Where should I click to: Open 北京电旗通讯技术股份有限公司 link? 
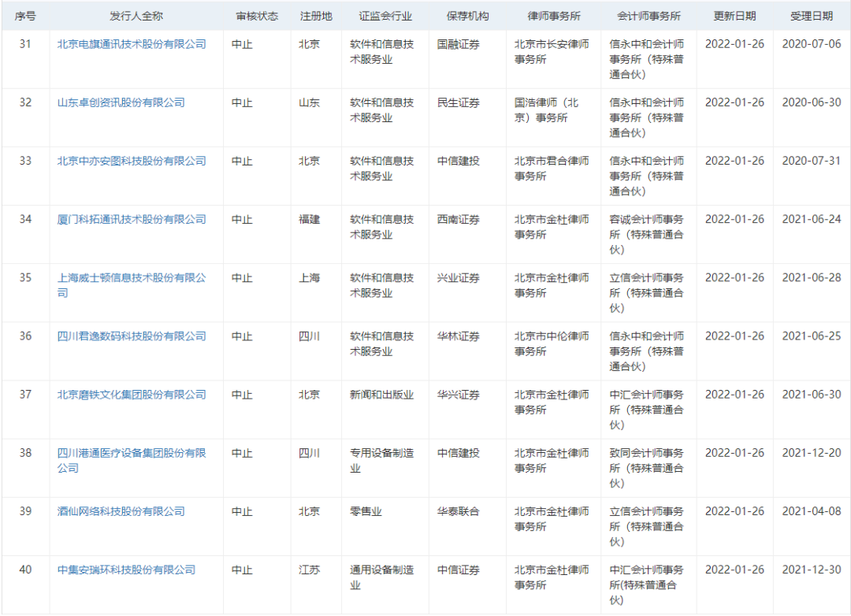tap(132, 44)
